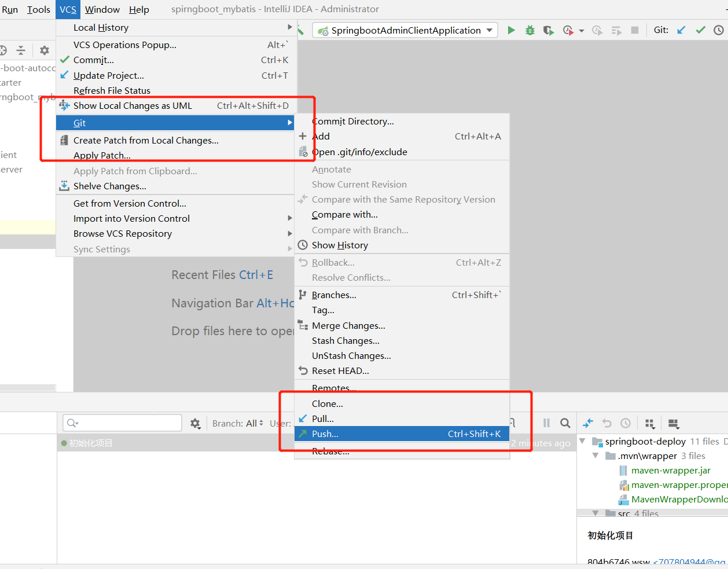The image size is (728, 569).
Task: Open Git log settings gear
Action: click(196, 424)
